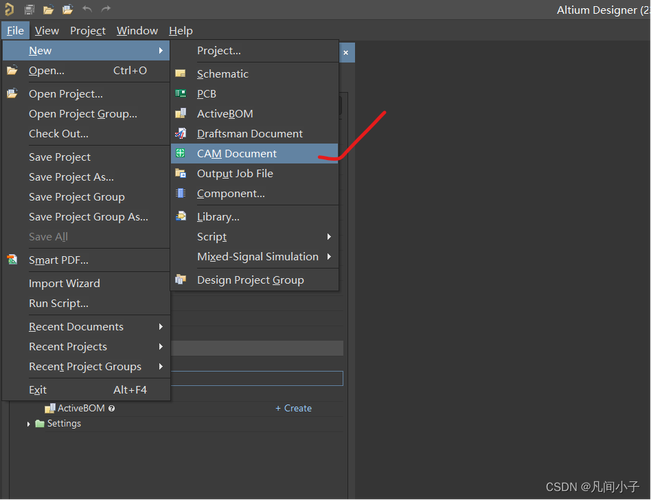Select Exit in File menu
This screenshot has width=651, height=500.
point(86,390)
